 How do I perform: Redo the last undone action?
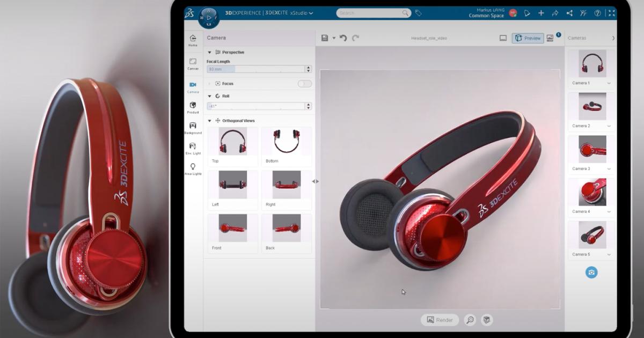pyautogui.click(x=355, y=38)
